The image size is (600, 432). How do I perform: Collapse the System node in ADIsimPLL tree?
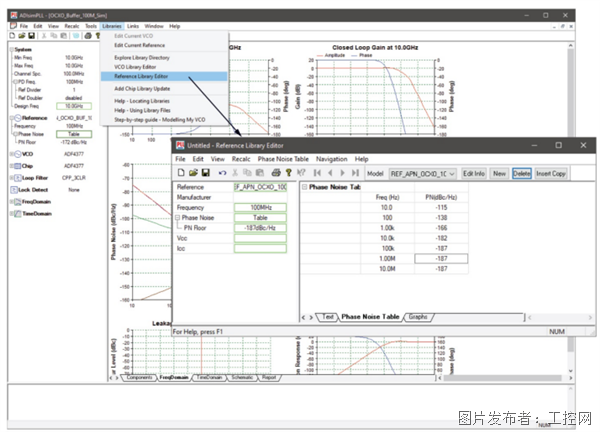(11, 49)
